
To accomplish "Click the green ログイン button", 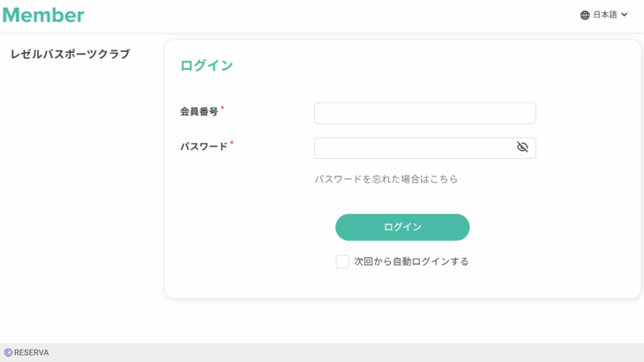I will (402, 227).
